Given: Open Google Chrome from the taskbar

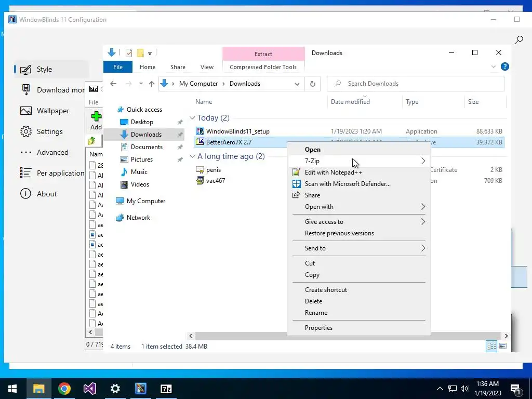Looking at the screenshot, I should click(x=64, y=389).
